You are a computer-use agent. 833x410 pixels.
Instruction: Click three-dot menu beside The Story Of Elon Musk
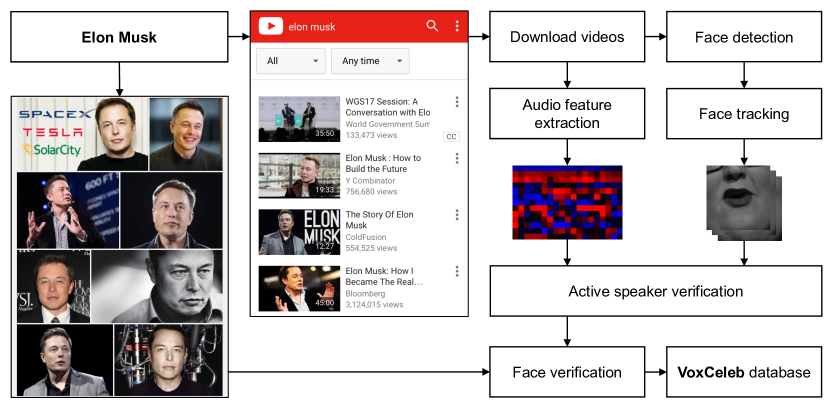[x=457, y=215]
